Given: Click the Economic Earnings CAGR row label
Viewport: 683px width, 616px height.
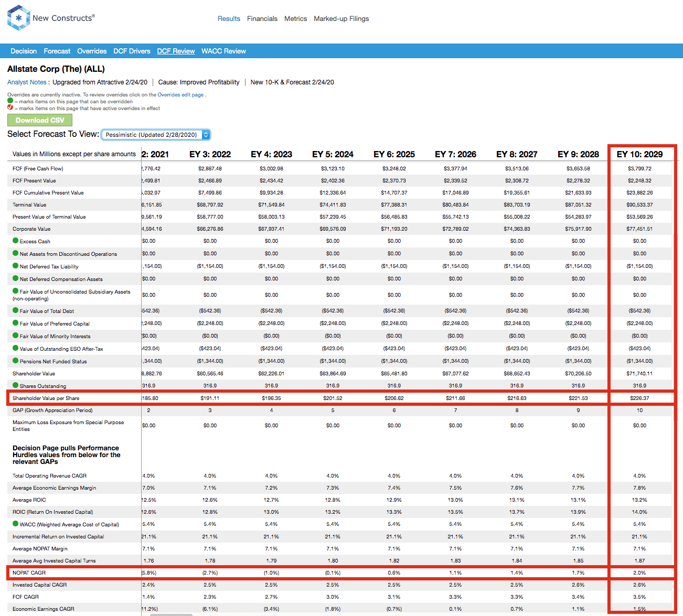Looking at the screenshot, I should [x=44, y=609].
